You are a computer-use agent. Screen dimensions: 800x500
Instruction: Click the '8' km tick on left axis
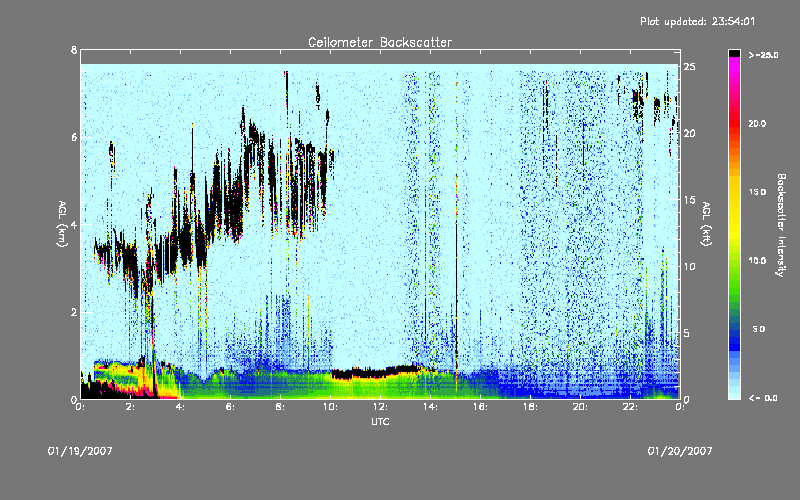point(74,50)
